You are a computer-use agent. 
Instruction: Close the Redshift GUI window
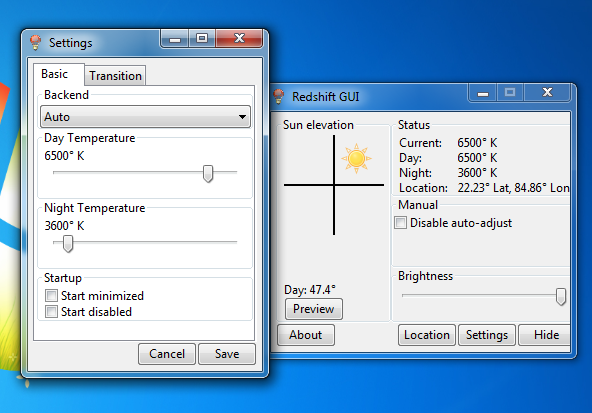[547, 93]
